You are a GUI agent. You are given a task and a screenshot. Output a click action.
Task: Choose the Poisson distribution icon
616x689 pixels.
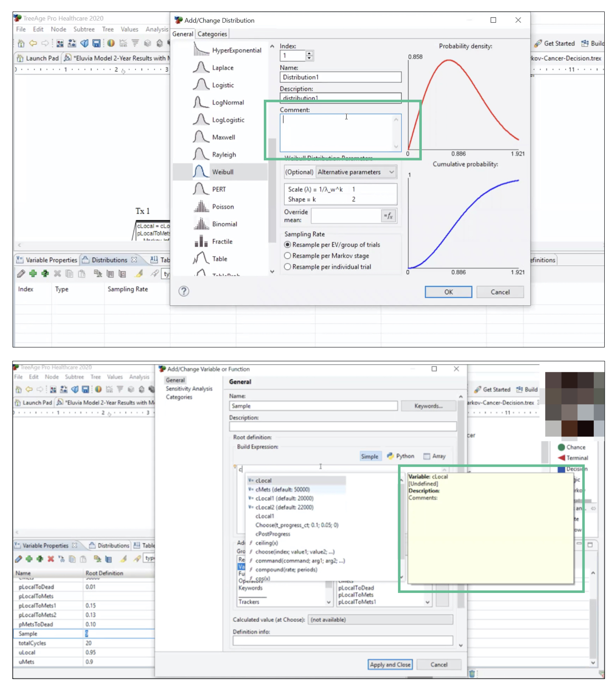[201, 207]
